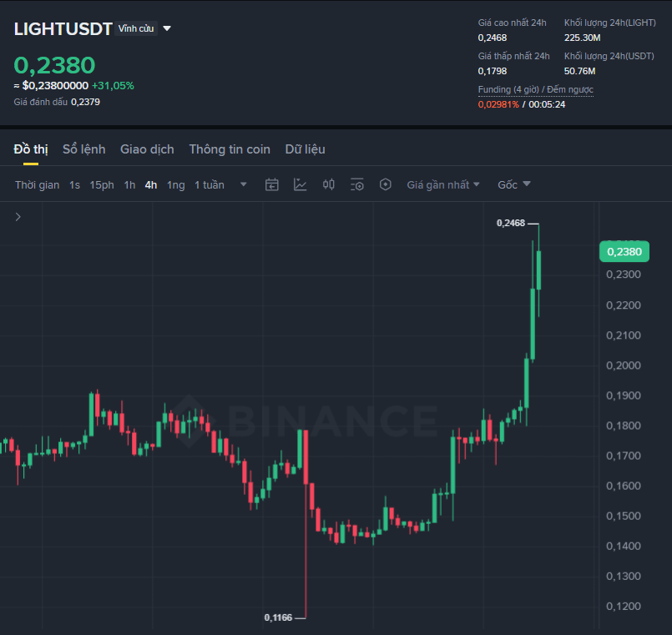Click the Funding / Đếm ngược label
This screenshot has height=635, width=672.
(x=536, y=89)
